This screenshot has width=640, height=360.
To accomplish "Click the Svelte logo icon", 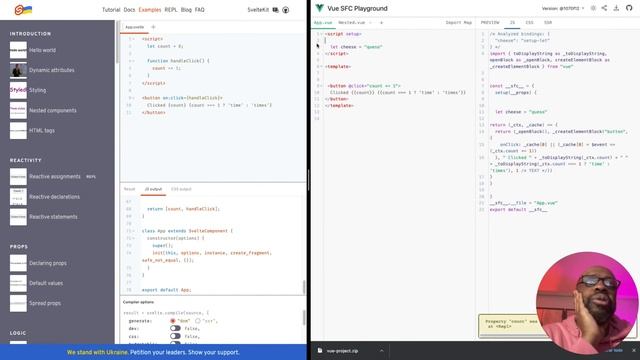I will (23, 10).
